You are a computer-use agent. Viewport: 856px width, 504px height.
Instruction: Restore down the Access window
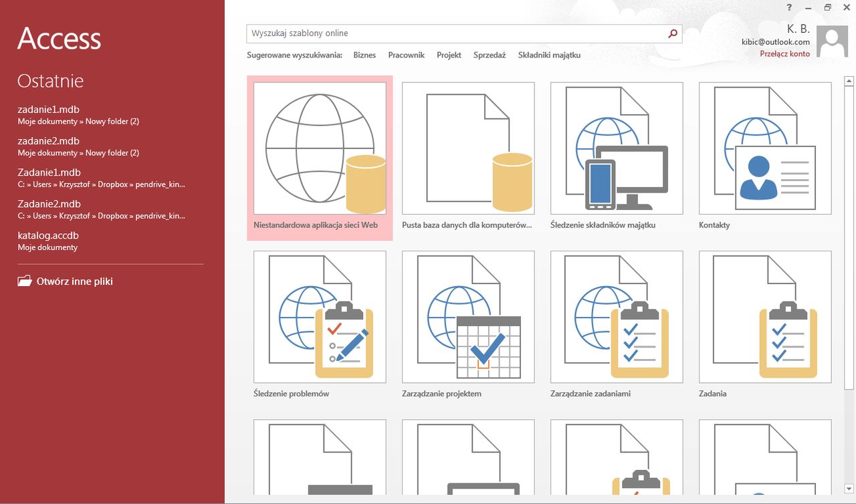827,7
